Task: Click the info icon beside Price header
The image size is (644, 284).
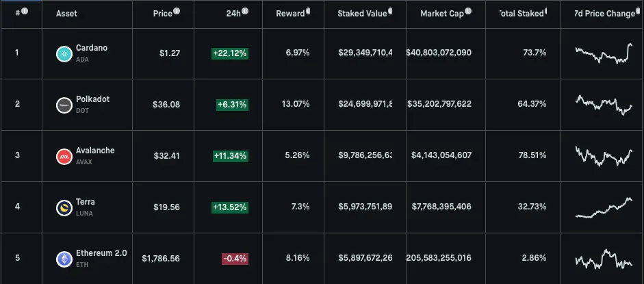Action: (177, 12)
